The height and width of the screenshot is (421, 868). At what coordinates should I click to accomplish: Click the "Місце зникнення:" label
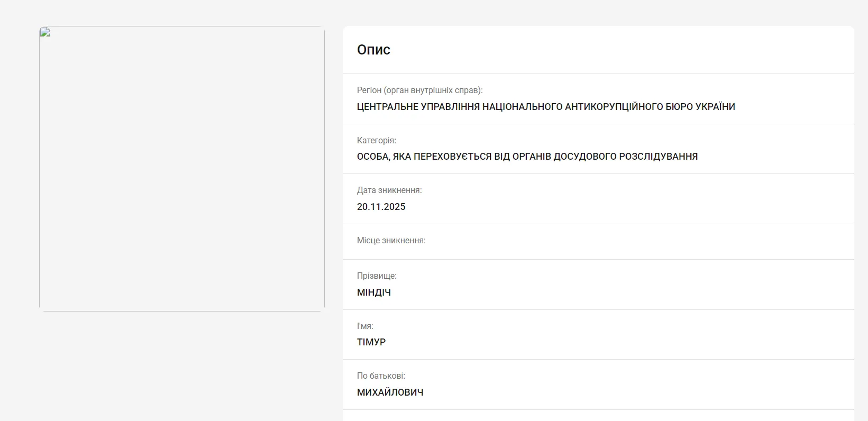coord(391,241)
